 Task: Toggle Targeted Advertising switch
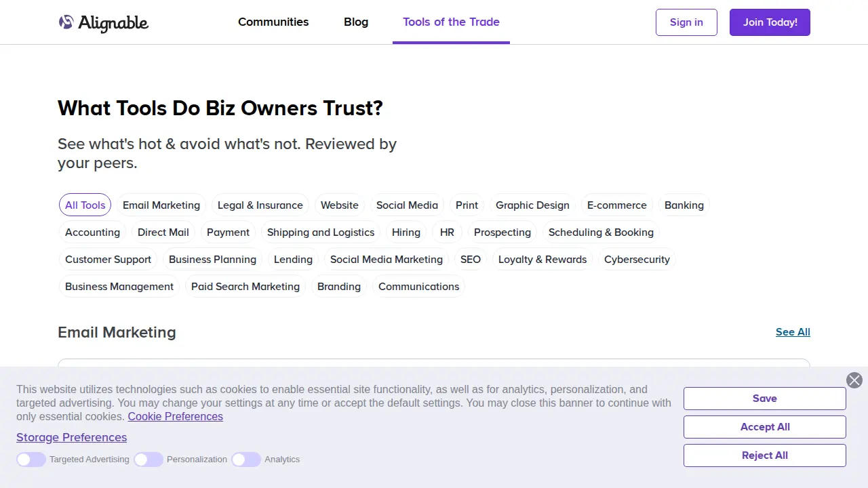[x=31, y=460]
